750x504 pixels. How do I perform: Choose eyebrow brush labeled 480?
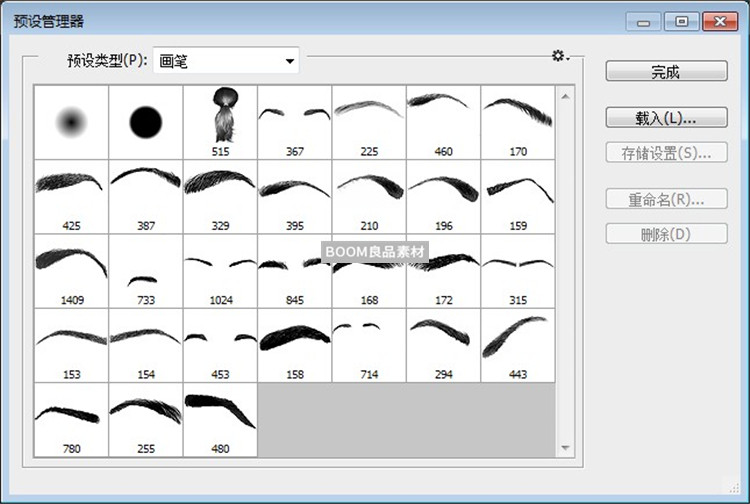pyautogui.click(x=220, y=419)
